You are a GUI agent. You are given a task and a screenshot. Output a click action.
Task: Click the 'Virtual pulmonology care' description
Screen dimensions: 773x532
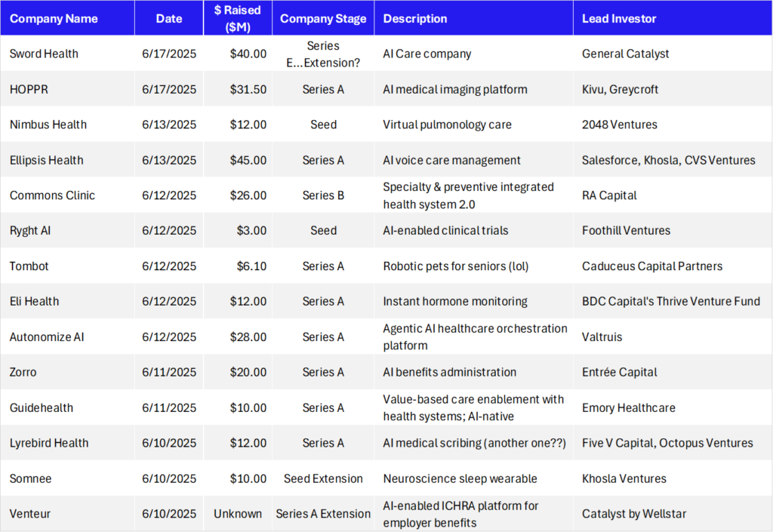click(x=447, y=125)
